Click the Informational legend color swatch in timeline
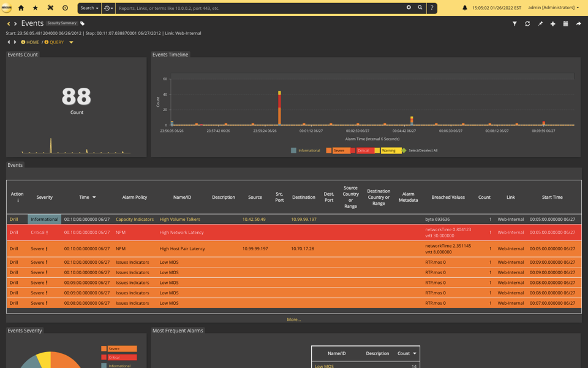 pos(293,151)
